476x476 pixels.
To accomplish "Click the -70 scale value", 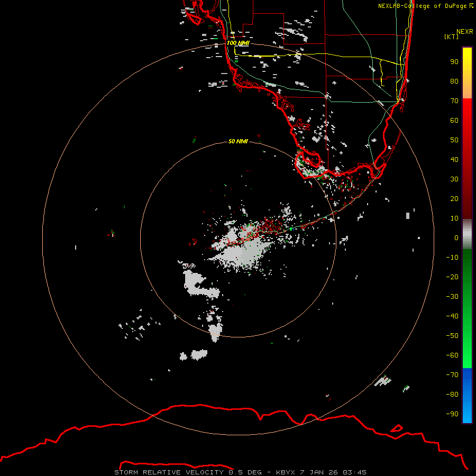I will pyautogui.click(x=452, y=375).
